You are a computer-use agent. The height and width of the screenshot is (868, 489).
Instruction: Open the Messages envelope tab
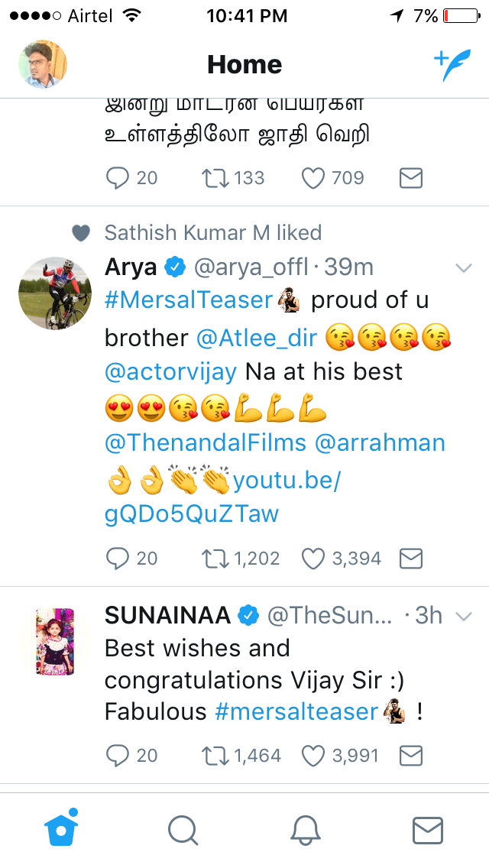click(x=428, y=830)
